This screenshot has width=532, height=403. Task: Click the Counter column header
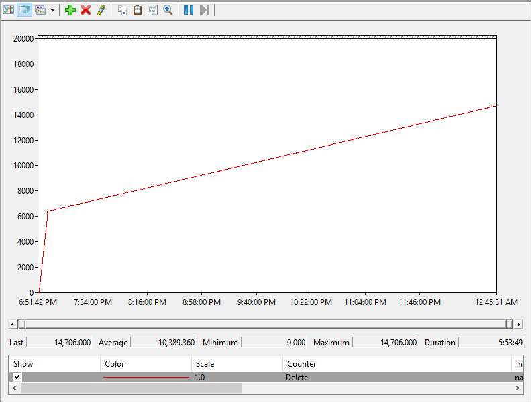coord(302,364)
